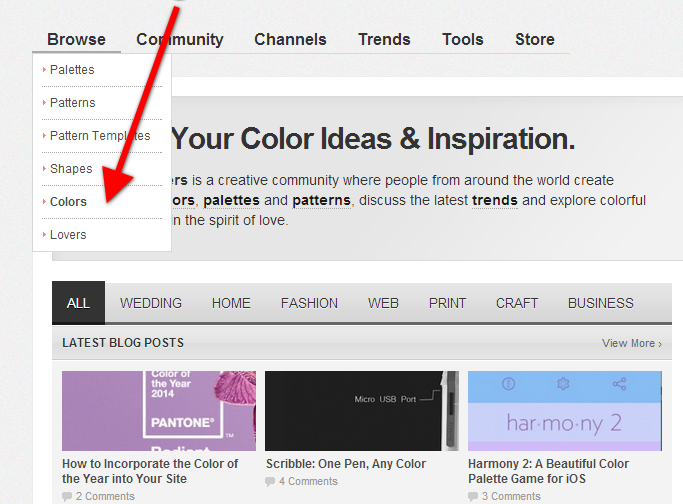683x504 pixels.
Task: Open the Harmony 2 blog post thumbnail
Action: [564, 410]
